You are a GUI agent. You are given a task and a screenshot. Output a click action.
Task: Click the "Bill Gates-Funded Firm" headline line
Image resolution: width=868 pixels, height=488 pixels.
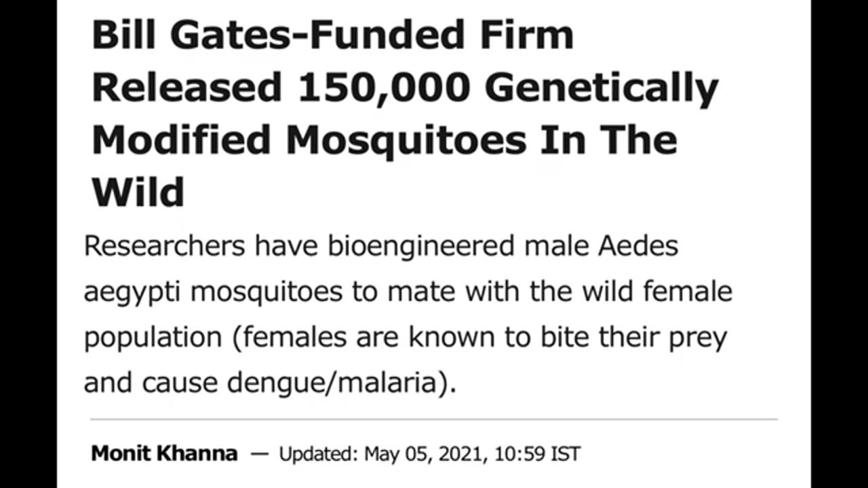click(333, 35)
